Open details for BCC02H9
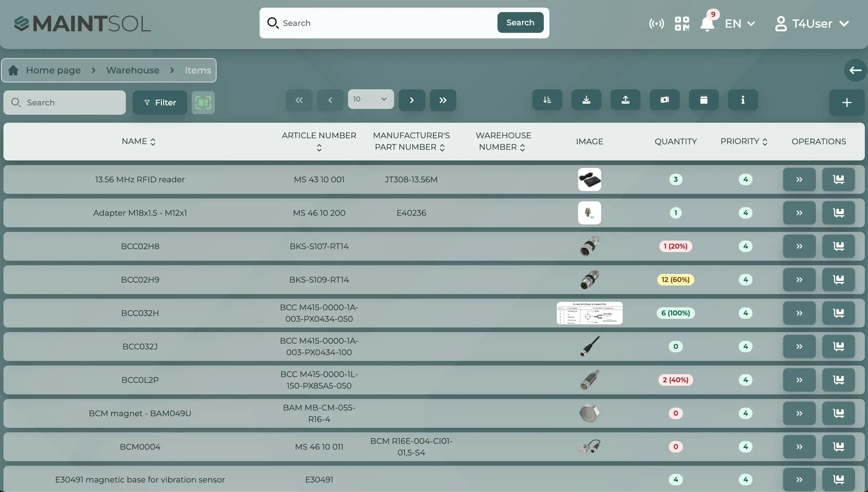 (799, 280)
